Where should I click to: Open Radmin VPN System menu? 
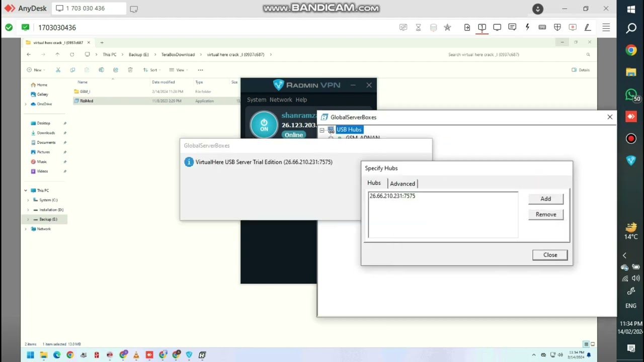(257, 100)
